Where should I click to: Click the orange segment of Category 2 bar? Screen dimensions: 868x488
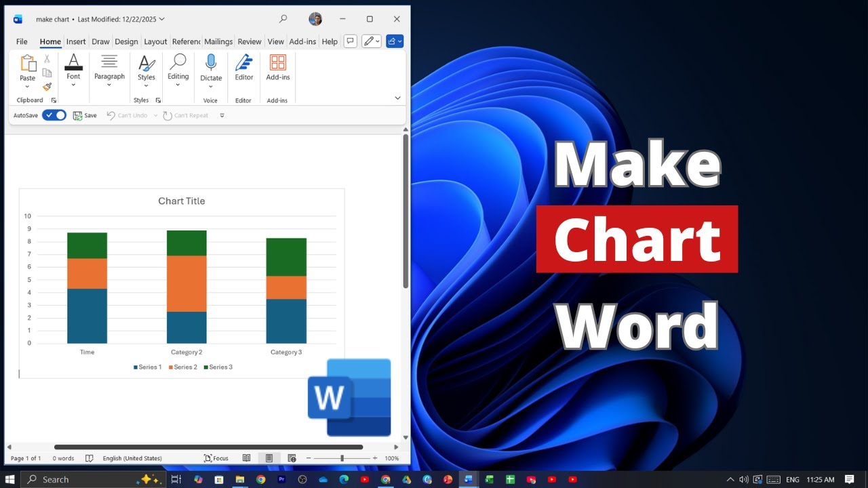pos(186,283)
